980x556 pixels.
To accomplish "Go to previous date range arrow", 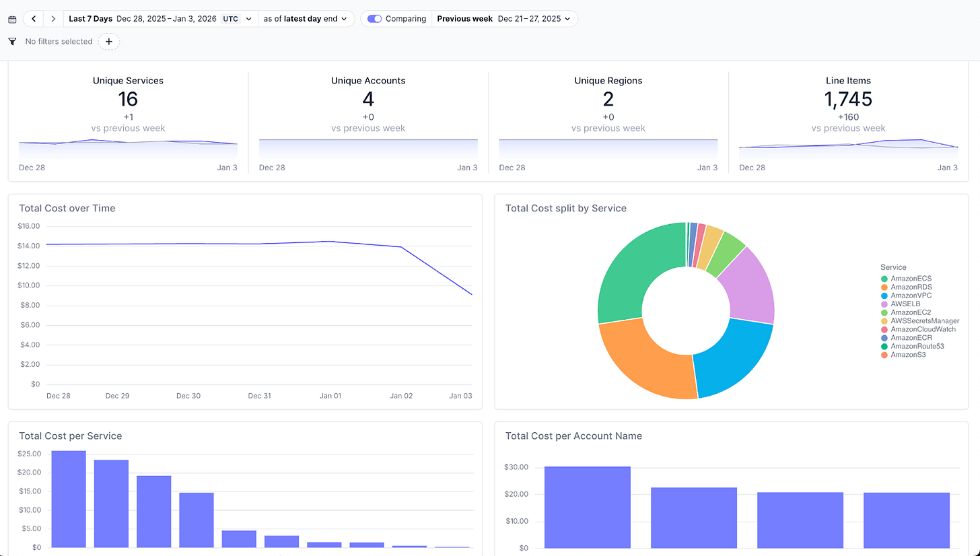I will (x=34, y=19).
